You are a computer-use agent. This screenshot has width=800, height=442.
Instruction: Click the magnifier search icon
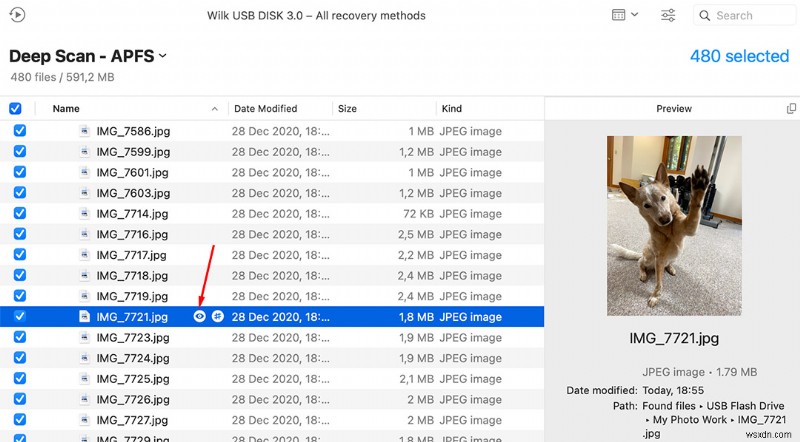click(705, 15)
